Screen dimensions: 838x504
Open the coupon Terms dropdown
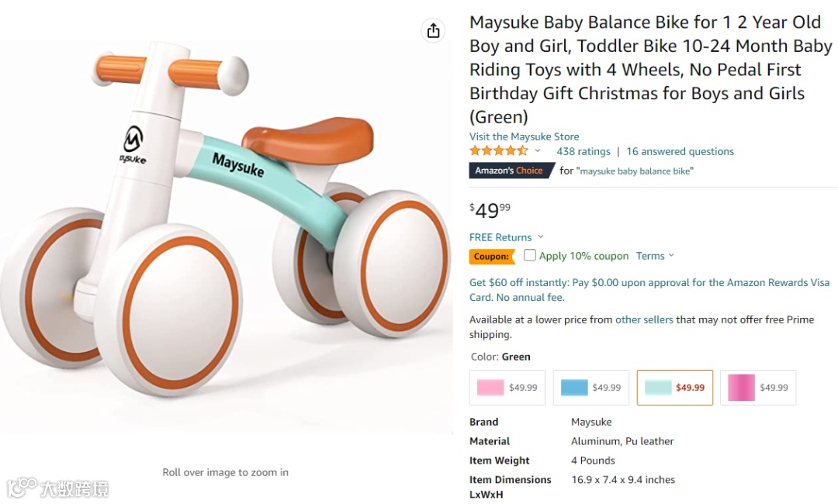pyautogui.click(x=655, y=256)
